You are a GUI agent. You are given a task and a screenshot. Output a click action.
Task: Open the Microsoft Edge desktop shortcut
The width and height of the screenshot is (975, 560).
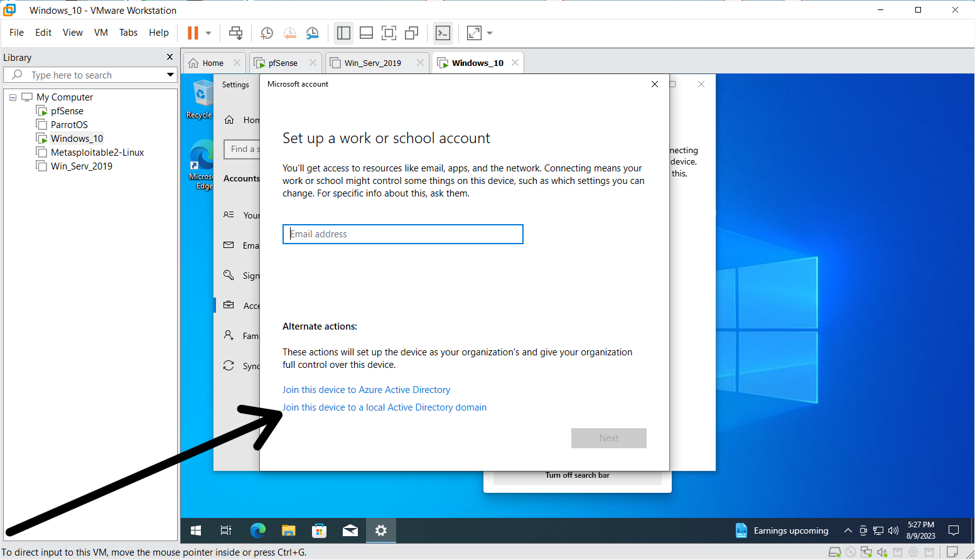(x=202, y=164)
